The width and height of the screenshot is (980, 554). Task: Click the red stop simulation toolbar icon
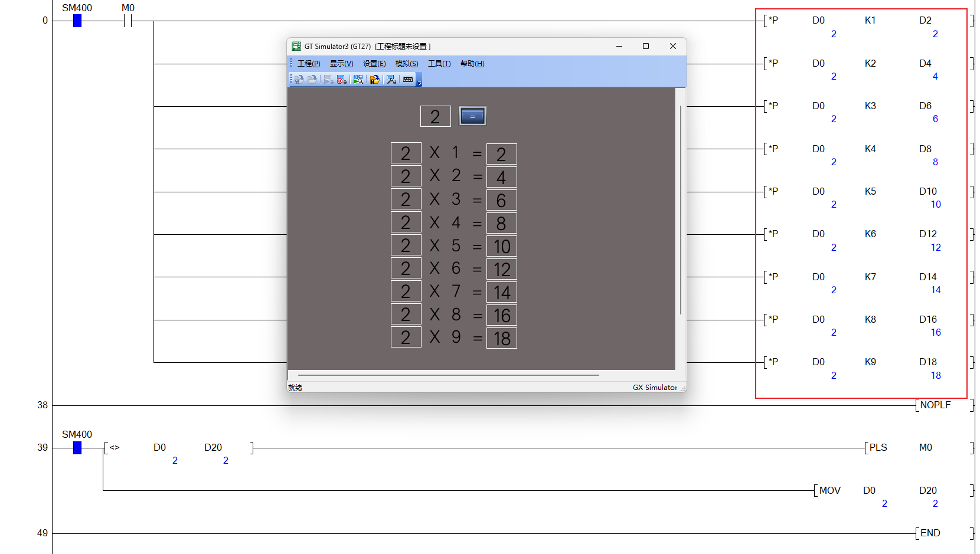pos(342,80)
